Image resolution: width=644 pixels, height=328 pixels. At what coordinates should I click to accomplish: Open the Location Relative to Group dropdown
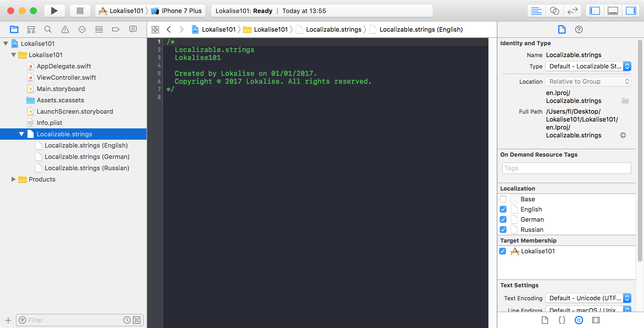coord(588,81)
